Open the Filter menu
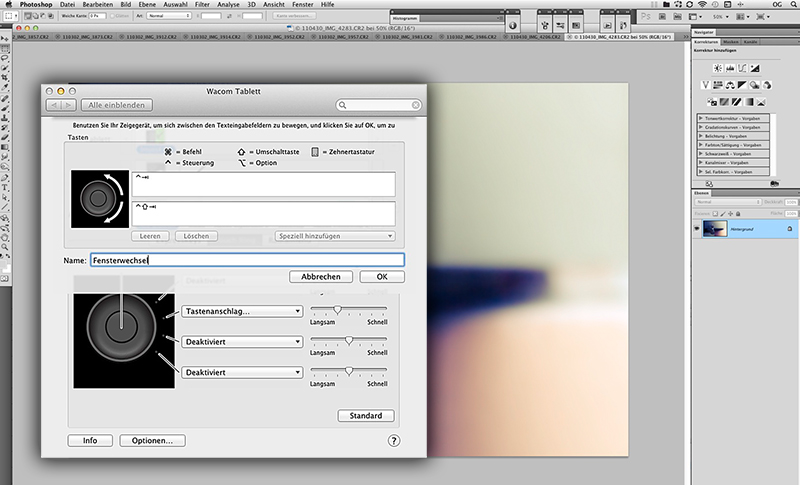Image resolution: width=800 pixels, height=485 pixels. (203, 5)
